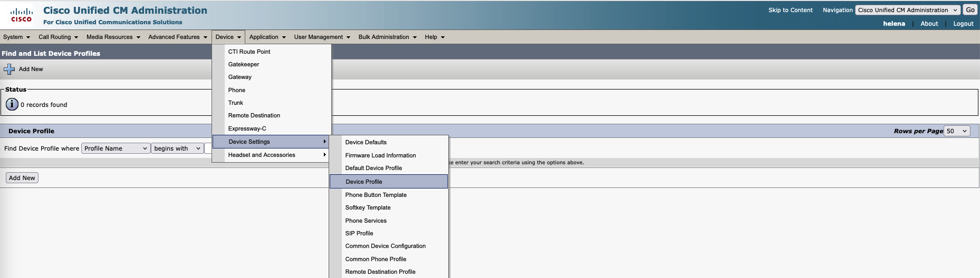This screenshot has height=278, width=980.
Task: Select Phone from the Device menu
Action: click(x=236, y=90)
